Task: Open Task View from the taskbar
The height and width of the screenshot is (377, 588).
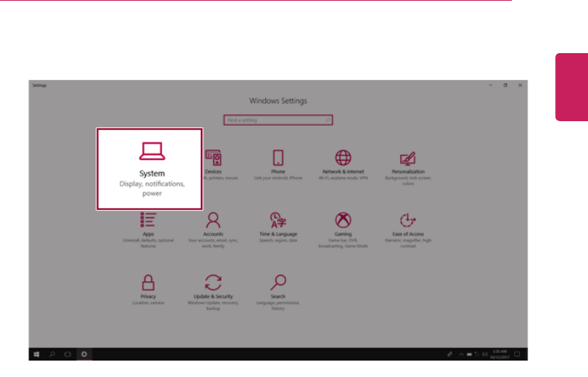Action: coord(67,354)
